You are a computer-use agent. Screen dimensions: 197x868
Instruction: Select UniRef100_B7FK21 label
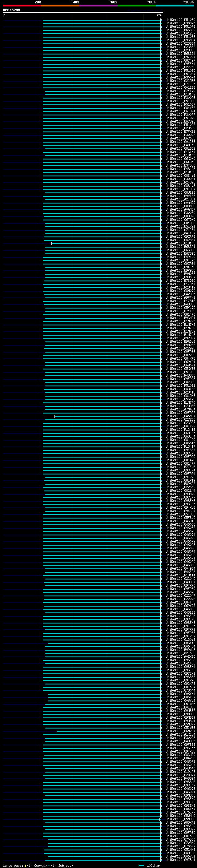pyautogui.click(x=180, y=132)
